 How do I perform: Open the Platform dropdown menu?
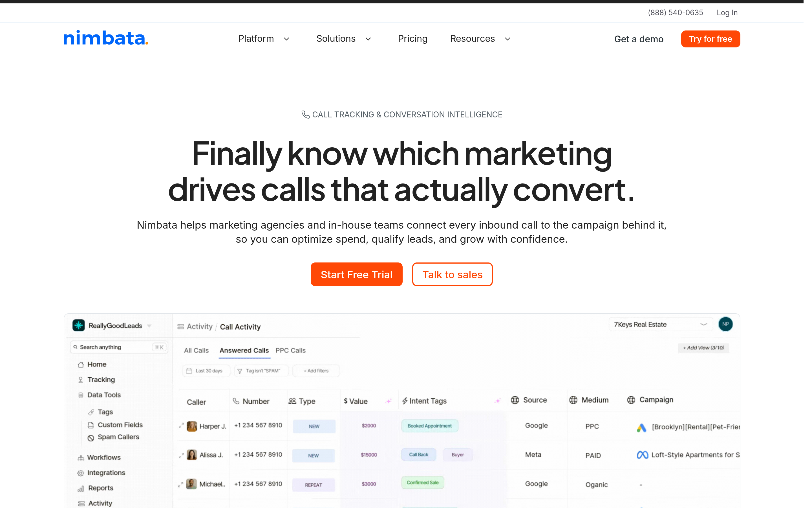264,39
